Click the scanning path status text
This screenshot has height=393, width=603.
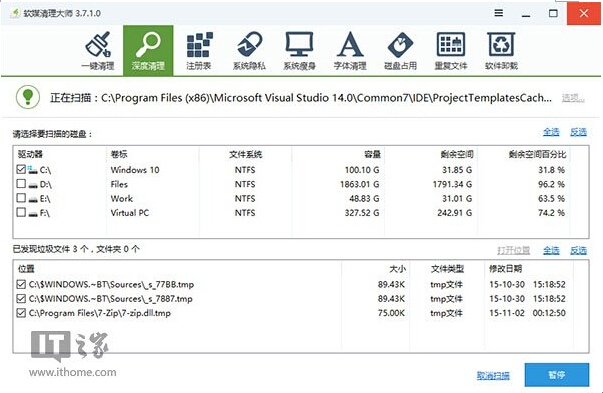tap(301, 98)
